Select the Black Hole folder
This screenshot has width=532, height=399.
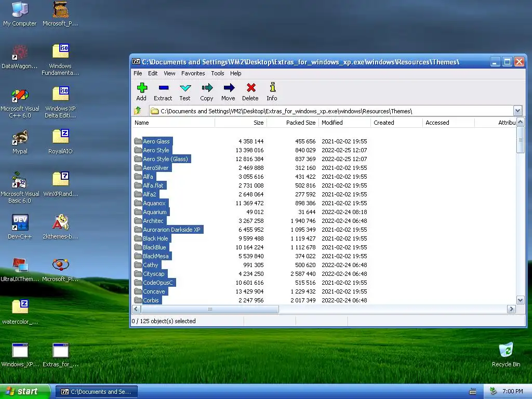pos(152,238)
